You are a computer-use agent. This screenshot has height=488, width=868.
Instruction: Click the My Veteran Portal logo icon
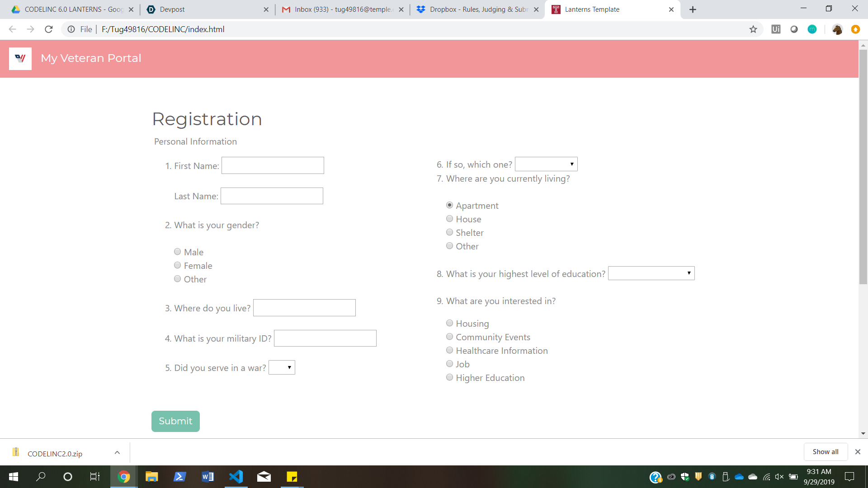pyautogui.click(x=20, y=59)
